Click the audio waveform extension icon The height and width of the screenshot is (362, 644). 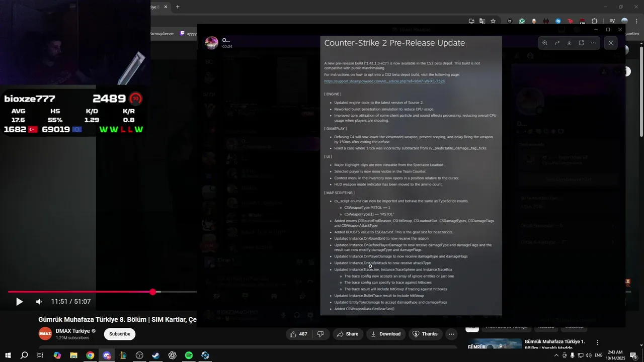[546, 21]
